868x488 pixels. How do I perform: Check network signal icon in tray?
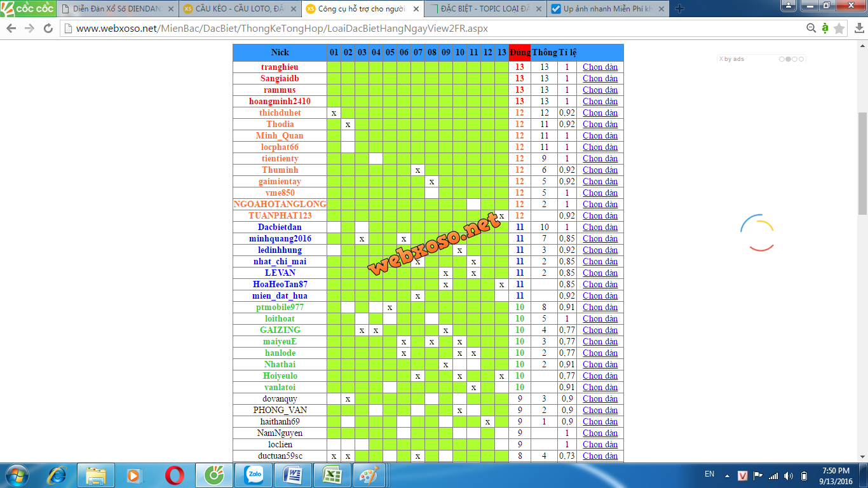pyautogui.click(x=773, y=475)
